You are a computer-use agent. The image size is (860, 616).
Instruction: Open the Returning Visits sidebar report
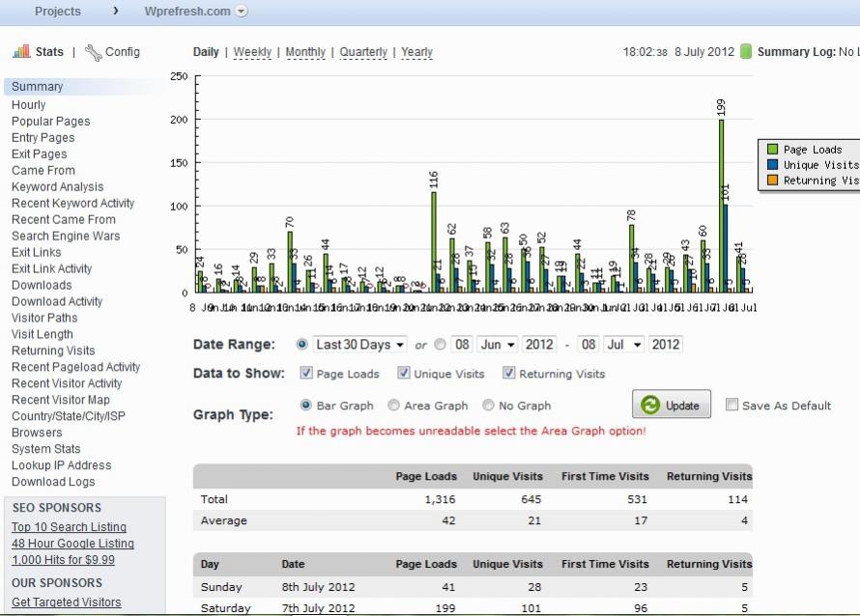pos(53,350)
